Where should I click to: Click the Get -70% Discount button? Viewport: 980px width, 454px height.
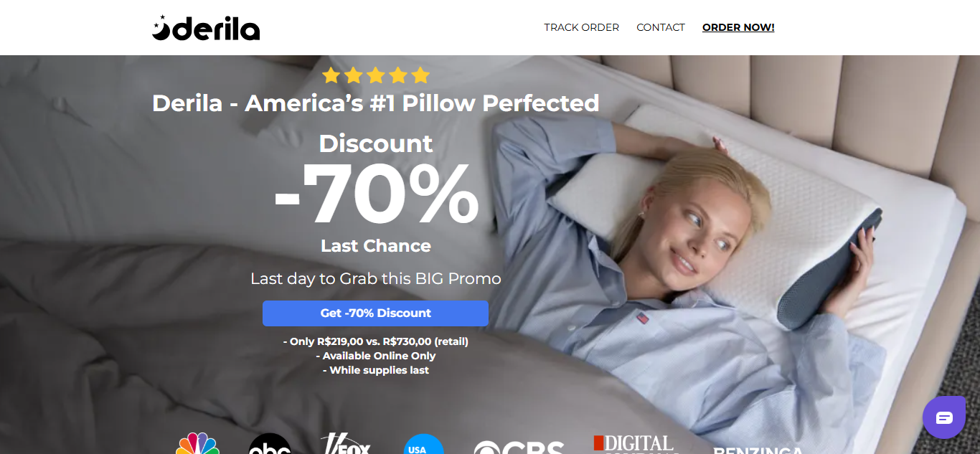click(375, 313)
